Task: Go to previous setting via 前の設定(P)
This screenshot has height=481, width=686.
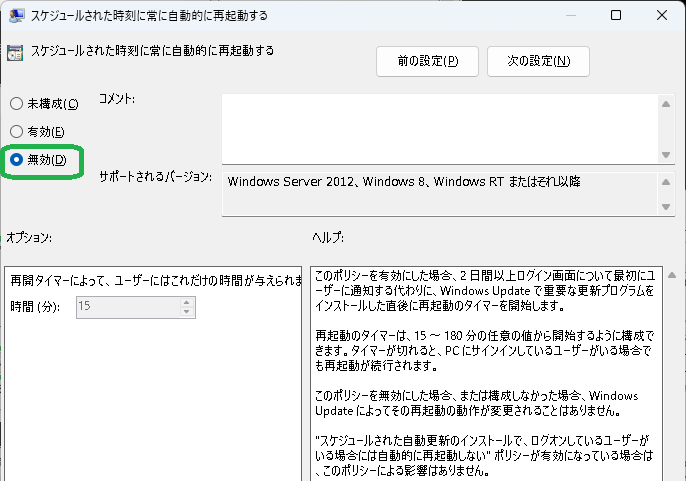Action: (427, 61)
